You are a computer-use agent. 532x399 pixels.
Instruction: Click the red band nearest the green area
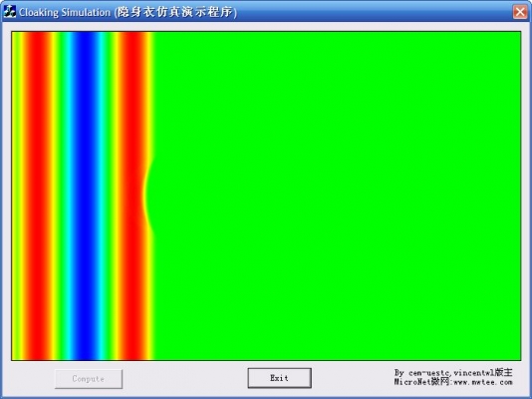133,196
